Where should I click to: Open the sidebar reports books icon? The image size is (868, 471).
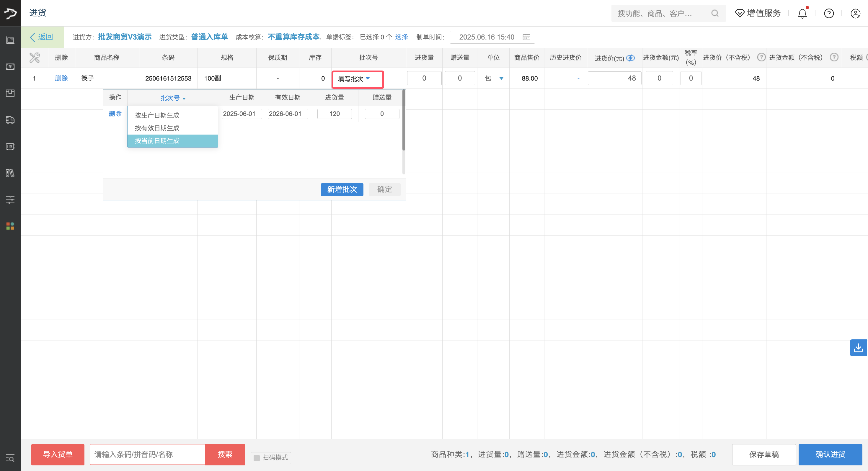[10, 173]
